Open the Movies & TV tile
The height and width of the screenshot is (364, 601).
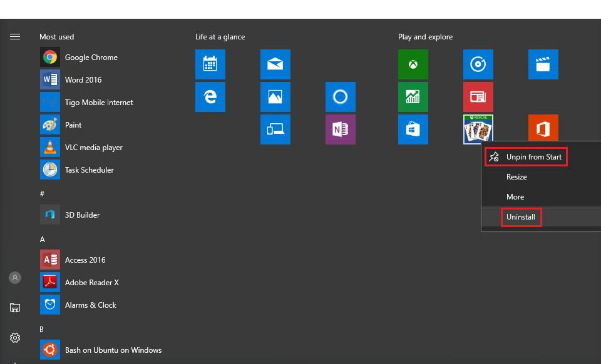543,64
